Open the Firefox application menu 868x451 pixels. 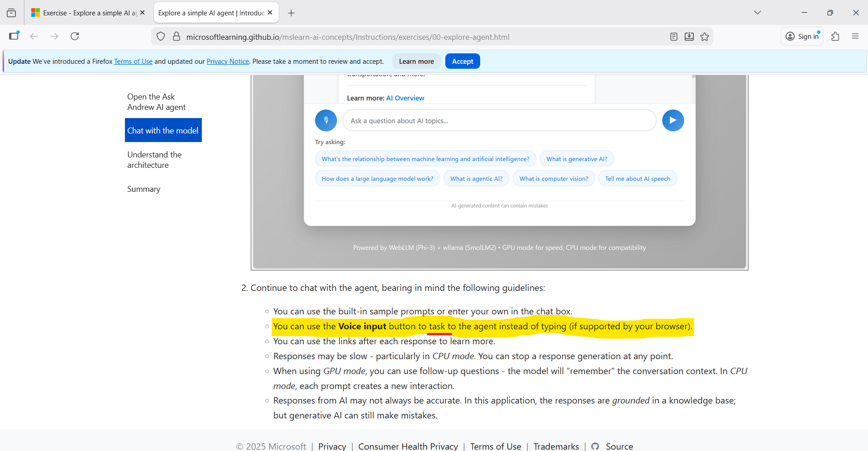pos(855,36)
